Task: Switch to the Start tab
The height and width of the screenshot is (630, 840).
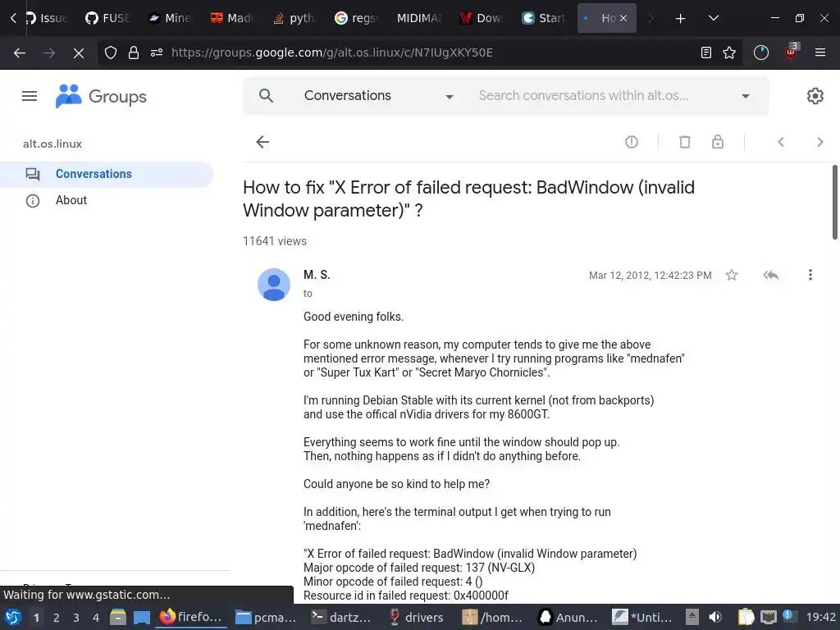Action: 543,18
